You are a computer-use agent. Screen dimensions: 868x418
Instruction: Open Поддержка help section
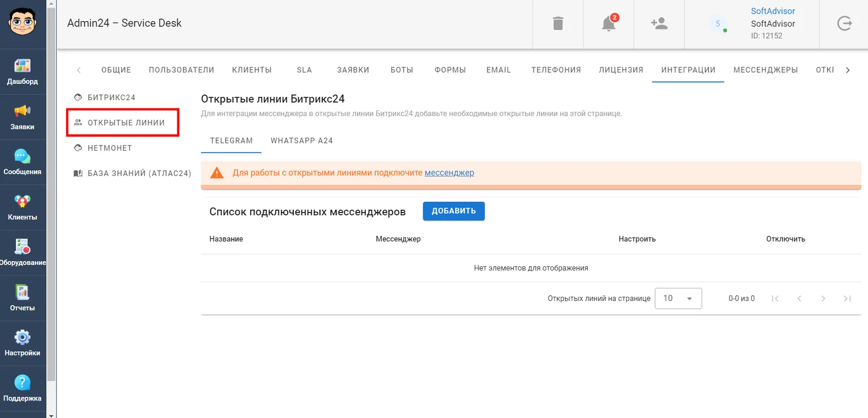[x=23, y=389]
